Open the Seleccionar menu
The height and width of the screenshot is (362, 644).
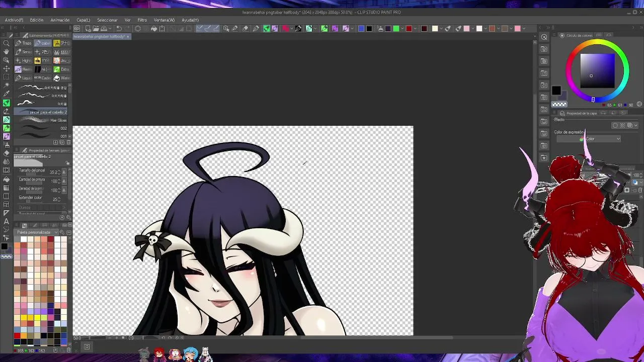pyautogui.click(x=107, y=20)
